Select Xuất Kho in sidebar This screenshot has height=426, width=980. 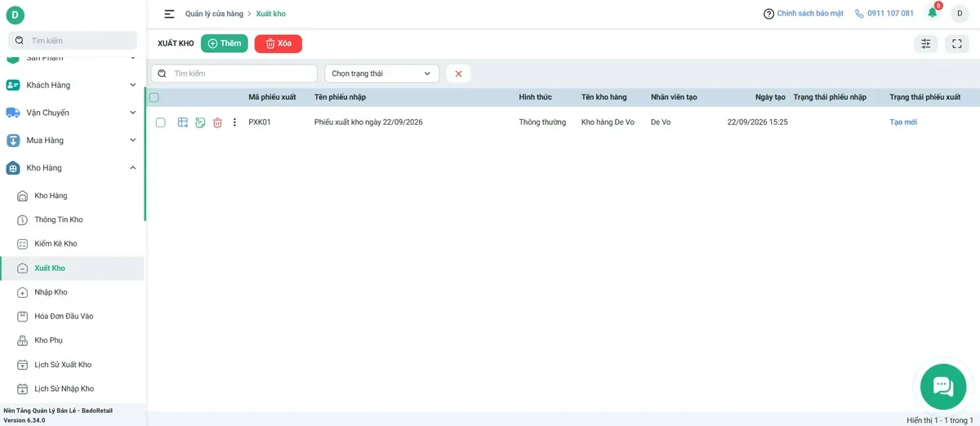point(72,268)
